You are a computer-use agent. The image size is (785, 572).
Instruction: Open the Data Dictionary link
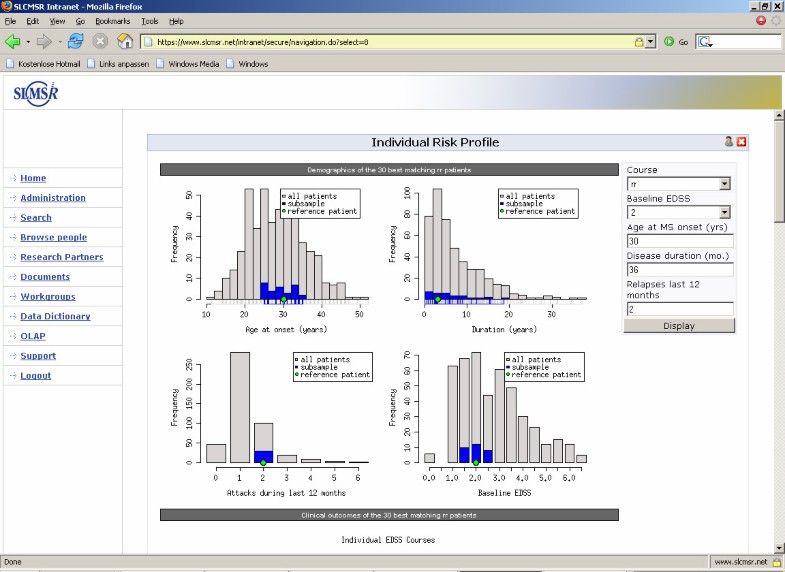(55, 316)
